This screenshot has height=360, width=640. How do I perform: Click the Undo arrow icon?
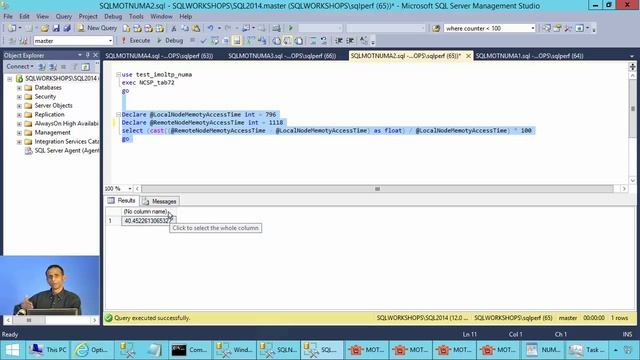coord(210,28)
